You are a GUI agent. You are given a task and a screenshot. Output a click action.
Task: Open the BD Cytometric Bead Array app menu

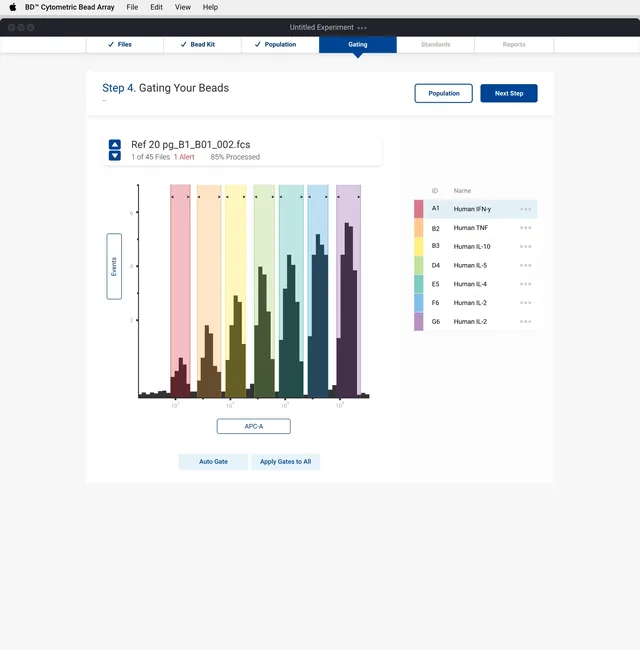69,7
